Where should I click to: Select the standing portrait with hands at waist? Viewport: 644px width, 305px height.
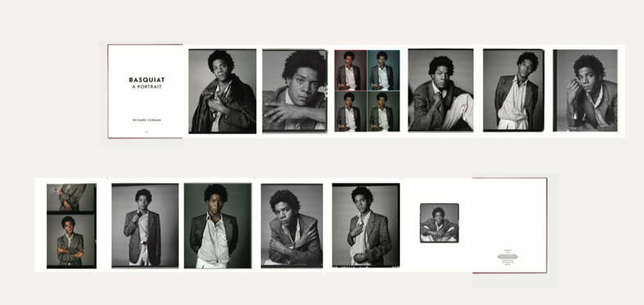514,90
